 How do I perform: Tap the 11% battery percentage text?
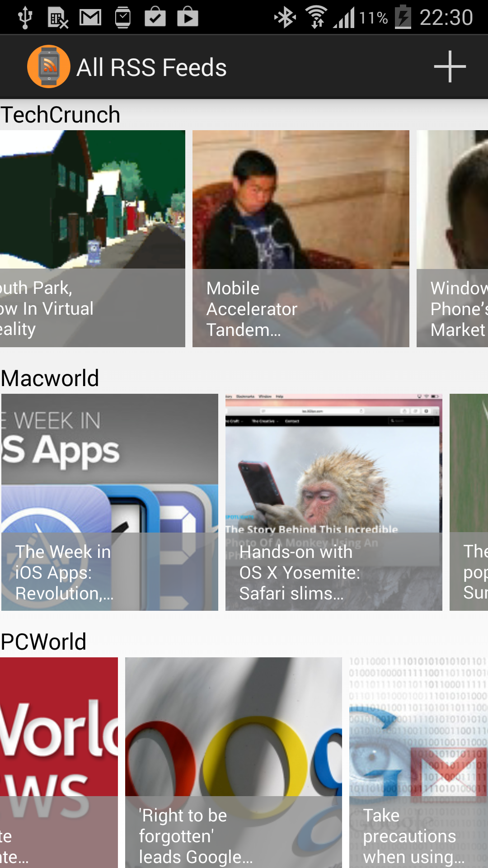(373, 18)
